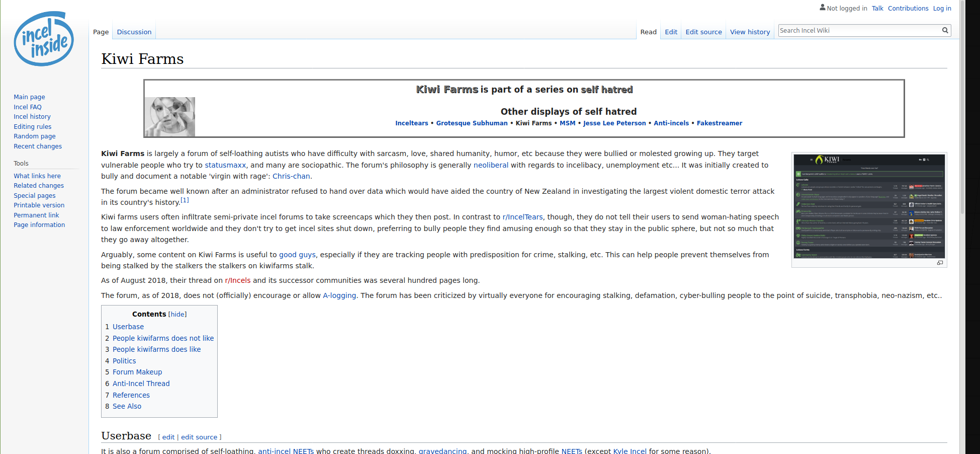This screenshot has height=454, width=980.
Task: Open Permanent link tool
Action: click(x=36, y=215)
